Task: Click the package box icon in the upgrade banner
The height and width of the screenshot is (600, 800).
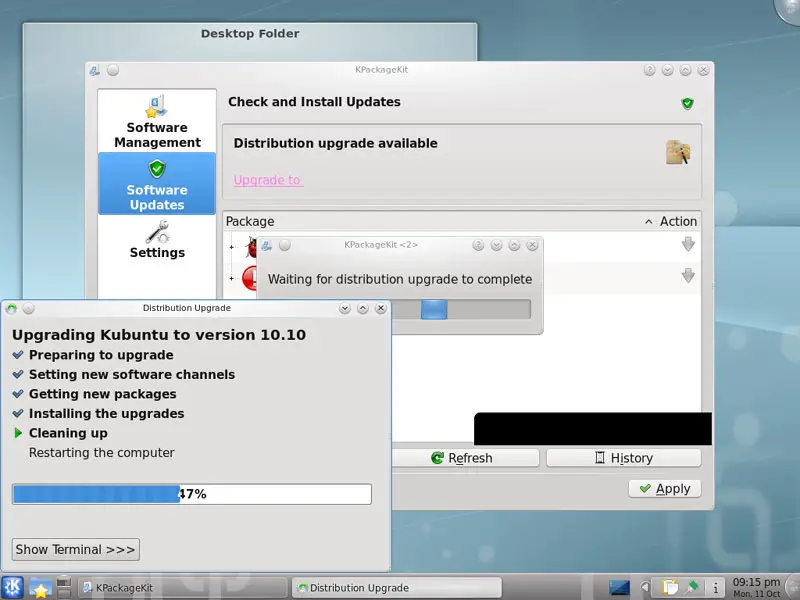Action: 678,152
